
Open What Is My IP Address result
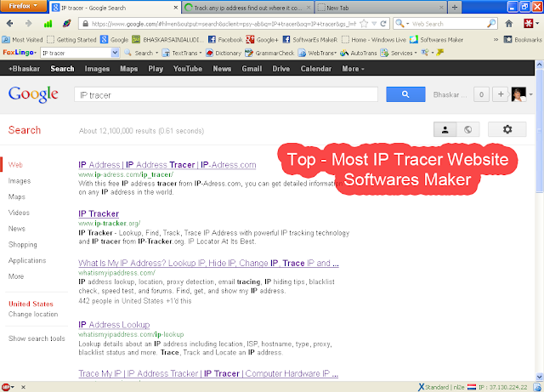208,263
